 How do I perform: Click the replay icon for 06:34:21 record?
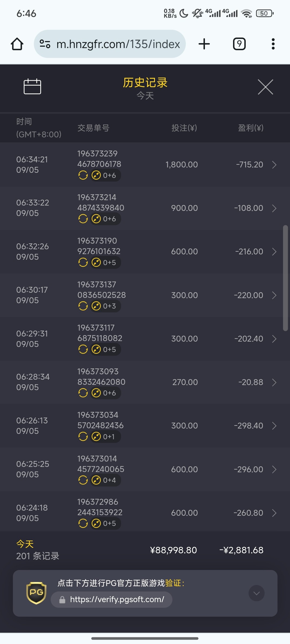[83, 175]
